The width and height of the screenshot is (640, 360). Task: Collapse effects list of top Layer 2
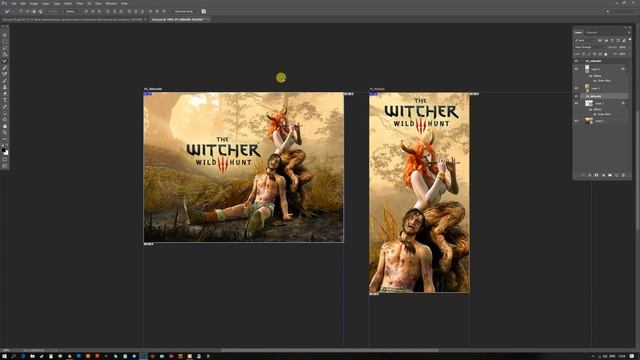(x=627, y=69)
